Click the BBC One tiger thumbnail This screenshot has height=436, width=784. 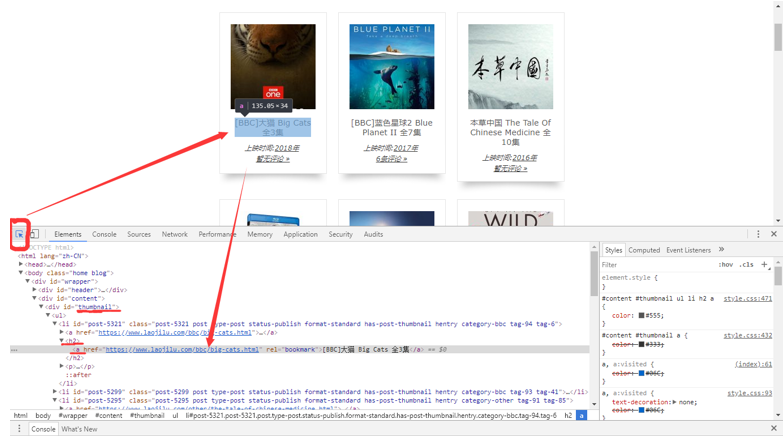(x=273, y=67)
